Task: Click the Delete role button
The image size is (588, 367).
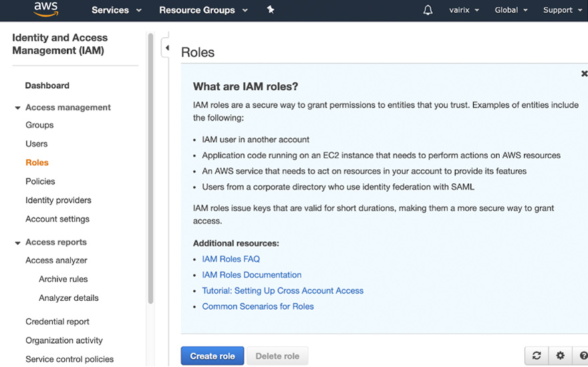Action: tap(277, 356)
